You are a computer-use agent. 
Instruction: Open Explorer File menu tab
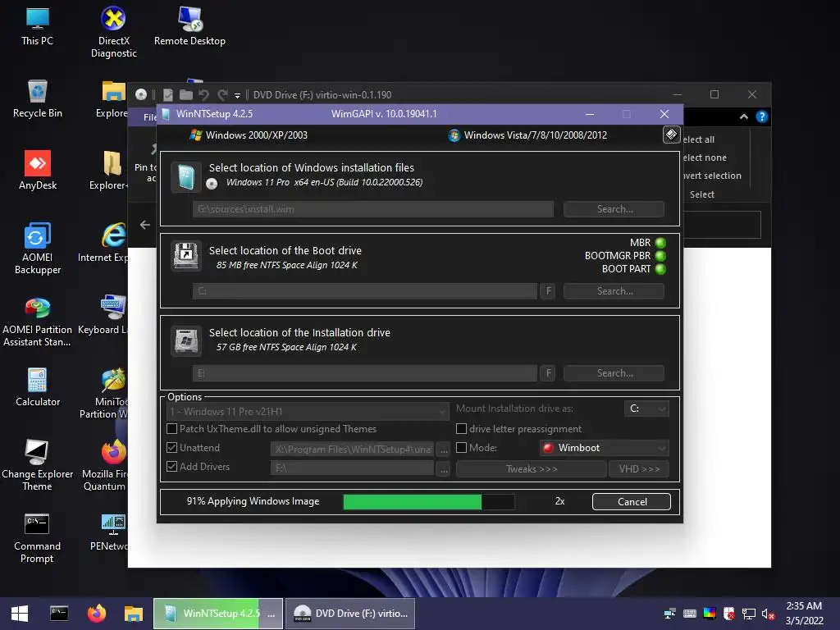(149, 116)
